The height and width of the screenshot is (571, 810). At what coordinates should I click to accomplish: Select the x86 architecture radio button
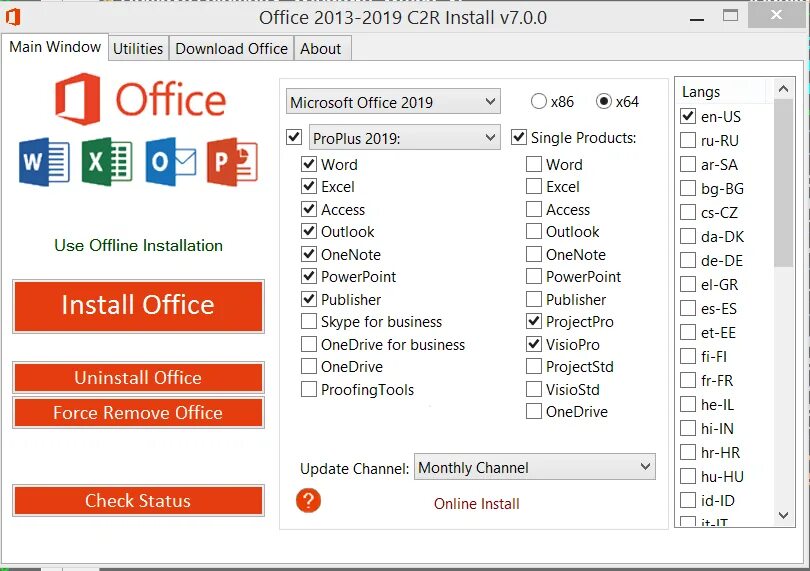pyautogui.click(x=538, y=101)
